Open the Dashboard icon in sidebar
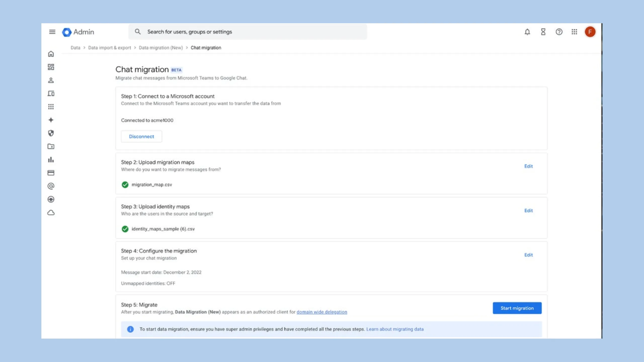The width and height of the screenshot is (644, 362). coord(51,67)
